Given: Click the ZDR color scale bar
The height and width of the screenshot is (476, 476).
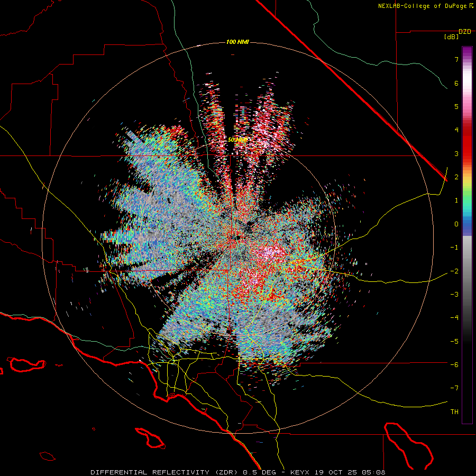Looking at the screenshot, I should pyautogui.click(x=467, y=235).
